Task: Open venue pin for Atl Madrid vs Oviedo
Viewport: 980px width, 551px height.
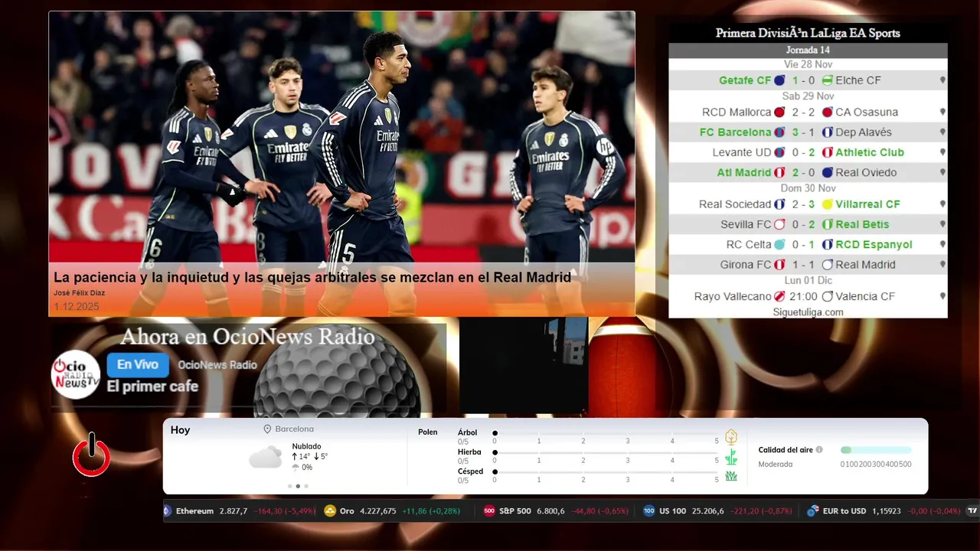Action: click(942, 172)
